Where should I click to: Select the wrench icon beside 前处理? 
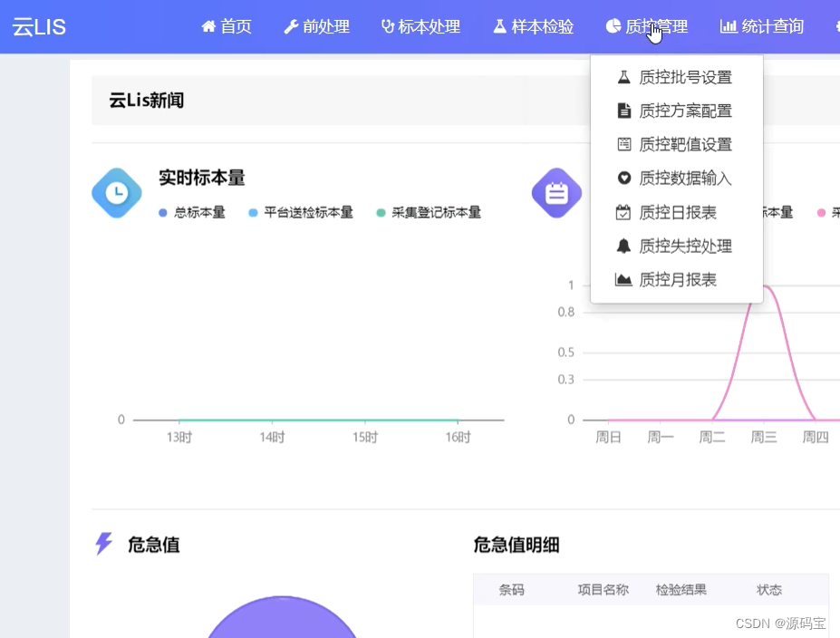pos(292,26)
